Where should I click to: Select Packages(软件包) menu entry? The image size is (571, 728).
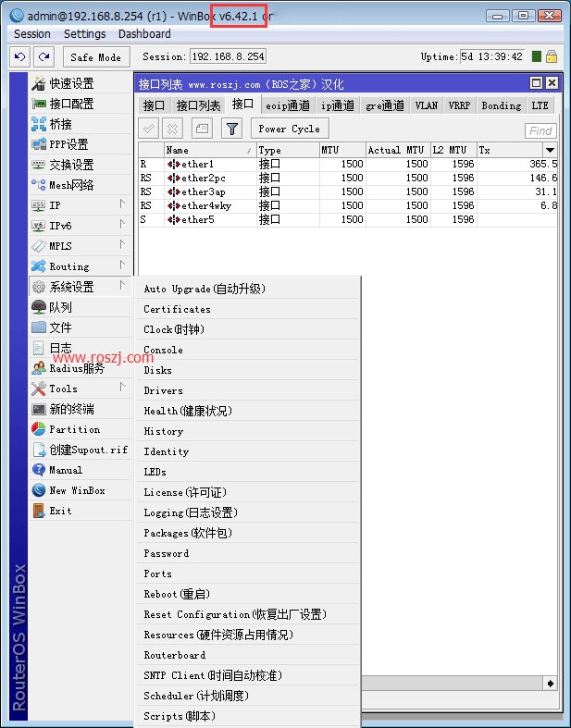pyautogui.click(x=247, y=533)
